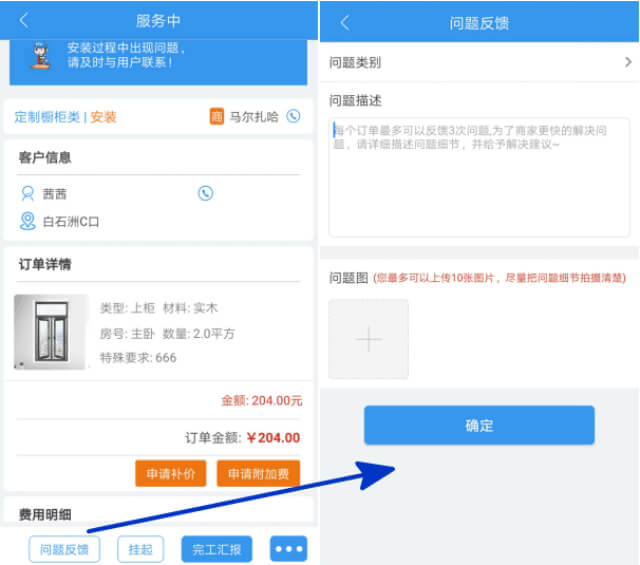Call customer 茜茜 via phone icon
The width and height of the screenshot is (640, 565).
205,193
